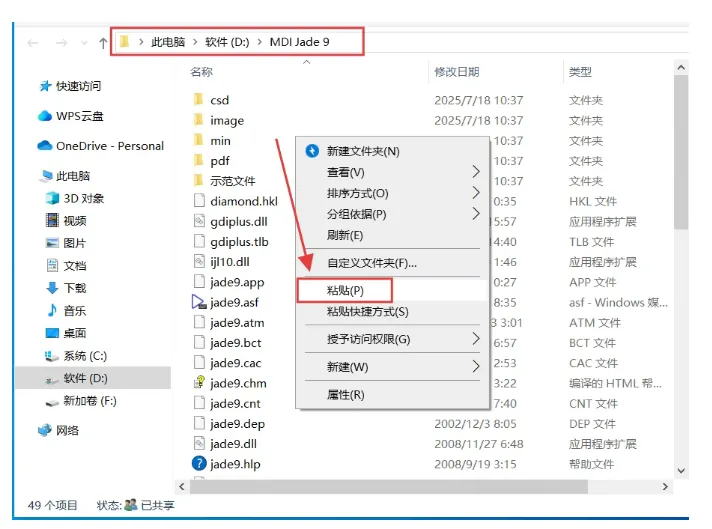Viewport: 712px width, 529px height.
Task: Open 快速访问 in the sidebar
Action: click(x=78, y=86)
